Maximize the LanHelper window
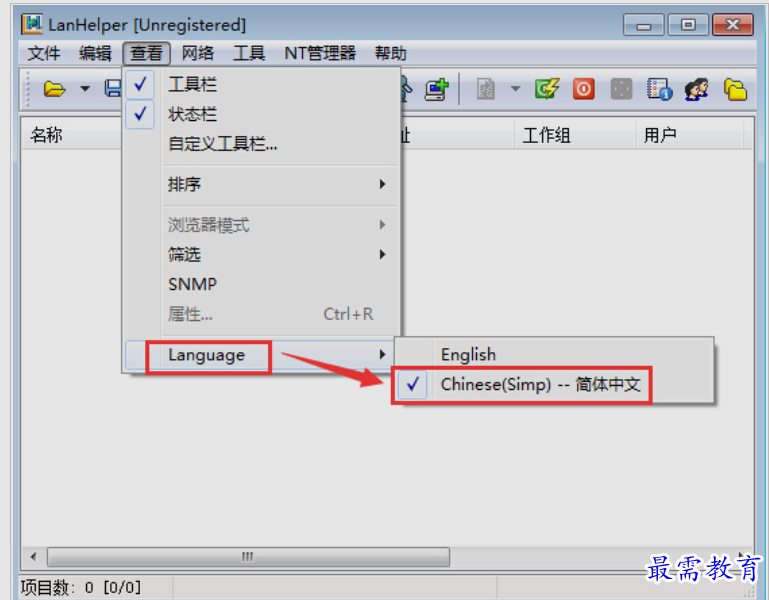This screenshot has height=600, width=769. pyautogui.click(x=688, y=25)
